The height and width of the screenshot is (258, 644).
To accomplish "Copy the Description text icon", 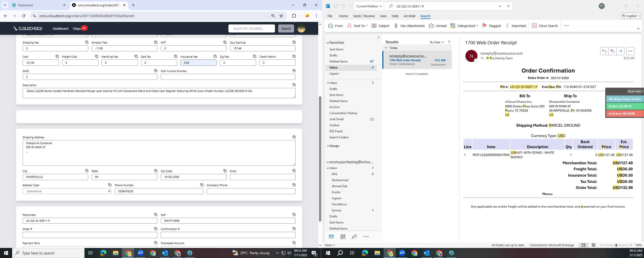I will [294, 85].
